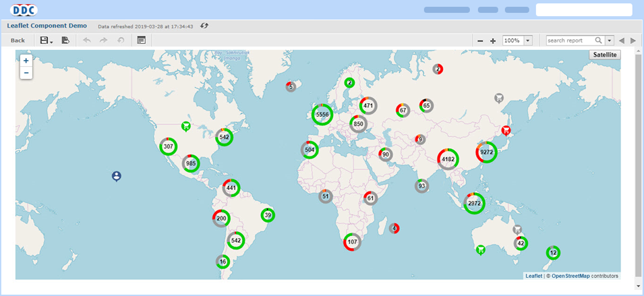Click the vertical scrollbar at right edge

pyautogui.click(x=637, y=165)
